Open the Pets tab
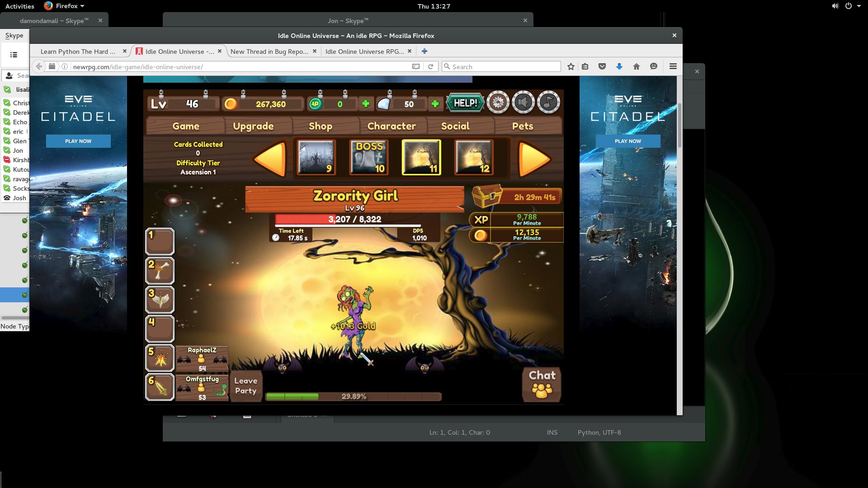Screen dimensions: 868x488 pos(522,126)
